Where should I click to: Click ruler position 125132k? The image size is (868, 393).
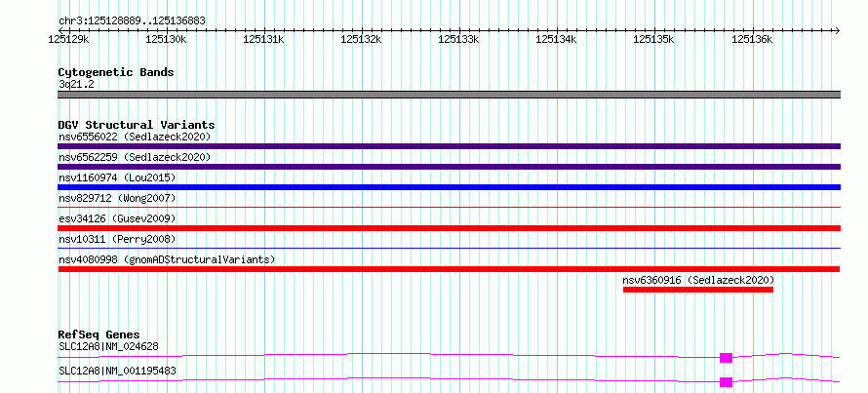point(361,39)
